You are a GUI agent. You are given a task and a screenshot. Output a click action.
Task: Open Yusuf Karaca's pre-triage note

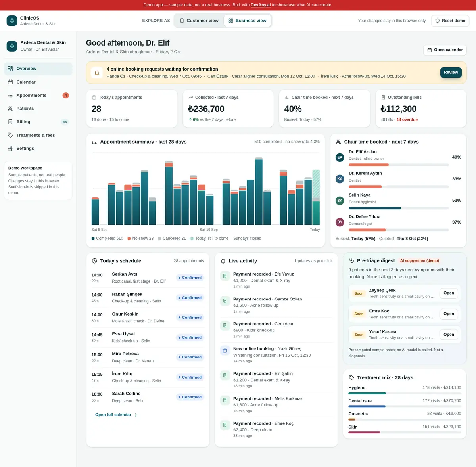point(449,335)
